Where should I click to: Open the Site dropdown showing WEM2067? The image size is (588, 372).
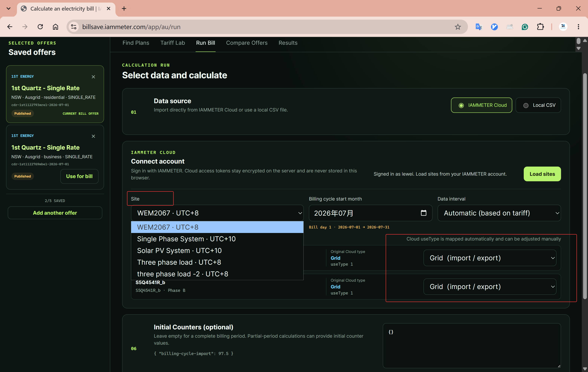click(217, 213)
